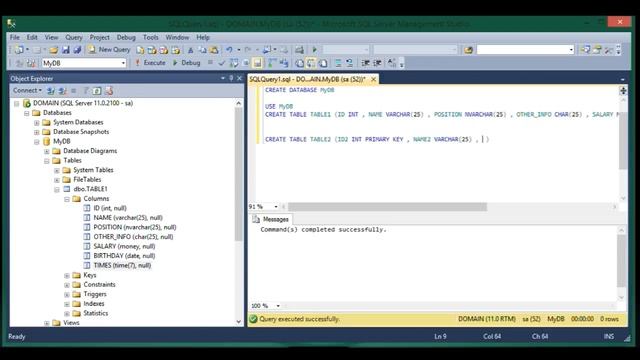Collapse the DOMAIN server node
The height and width of the screenshot is (360, 640).
pos(17,103)
